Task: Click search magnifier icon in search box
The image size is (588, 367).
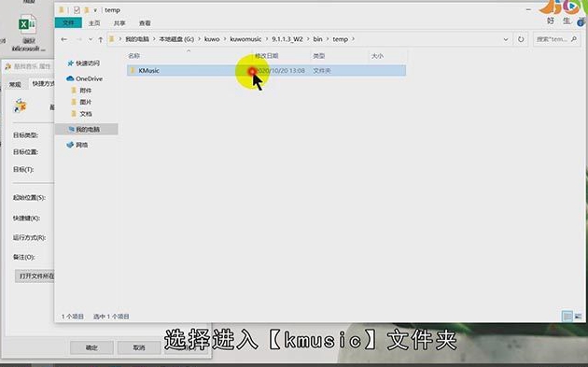Action: tap(574, 39)
